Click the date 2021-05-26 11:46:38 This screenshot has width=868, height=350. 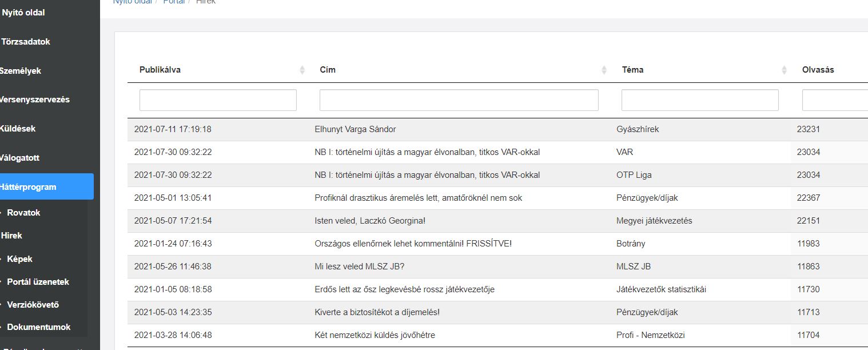(173, 267)
